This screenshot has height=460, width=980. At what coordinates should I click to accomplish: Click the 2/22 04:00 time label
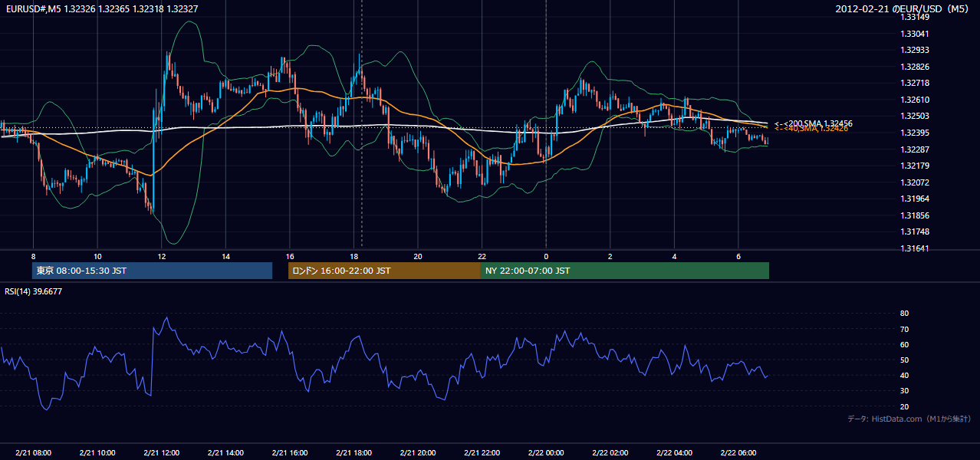tap(674, 453)
